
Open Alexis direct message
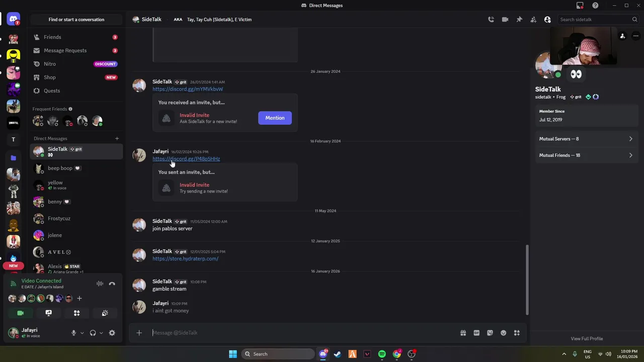[76, 268]
